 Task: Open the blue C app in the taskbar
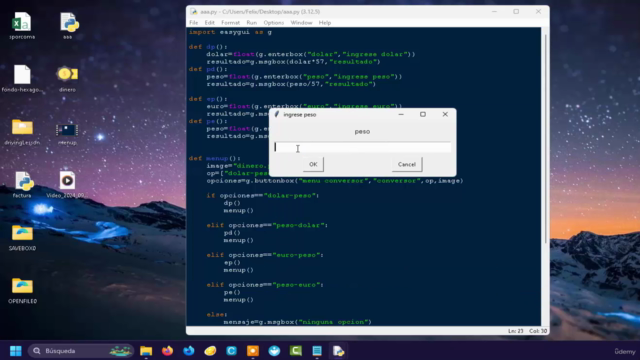(x=231, y=351)
